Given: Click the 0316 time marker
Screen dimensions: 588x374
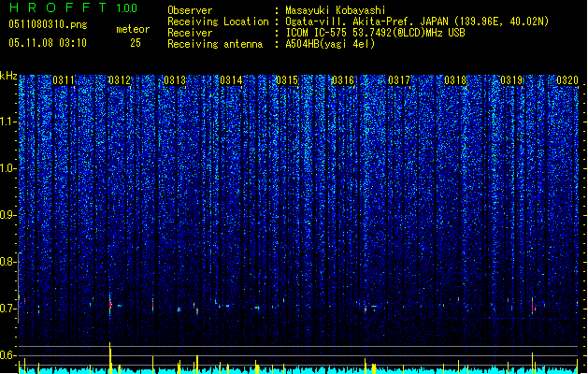Looking at the screenshot, I should point(343,79).
